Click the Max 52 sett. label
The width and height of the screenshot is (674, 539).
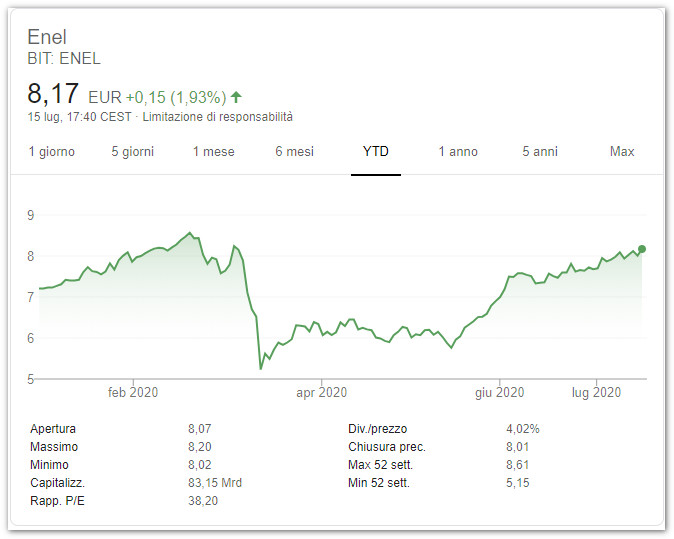(380, 465)
